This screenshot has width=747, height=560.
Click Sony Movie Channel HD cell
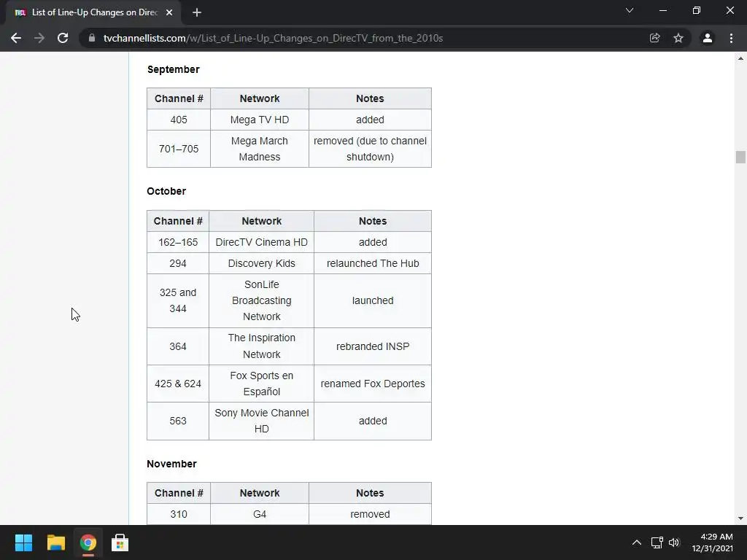coord(262,421)
